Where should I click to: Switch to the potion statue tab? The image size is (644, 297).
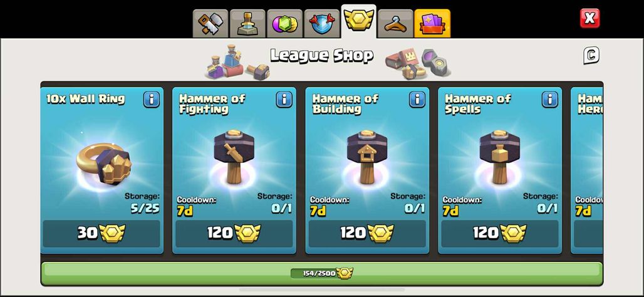pyautogui.click(x=247, y=24)
